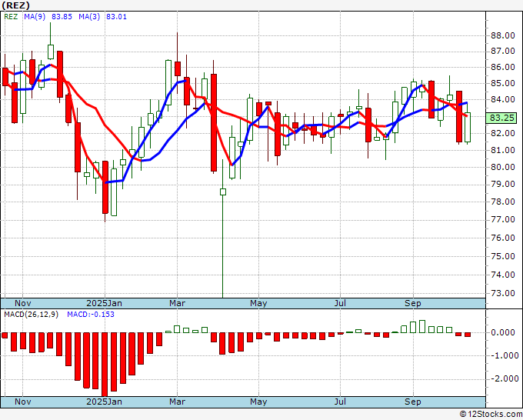523x420 pixels.
Task: Click Sep on the MACD time axis
Action: coord(413,402)
